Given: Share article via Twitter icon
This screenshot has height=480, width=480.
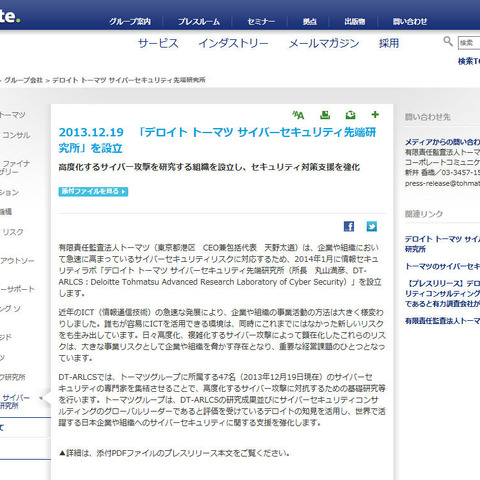Looking at the screenshot, I should coord(372,226).
